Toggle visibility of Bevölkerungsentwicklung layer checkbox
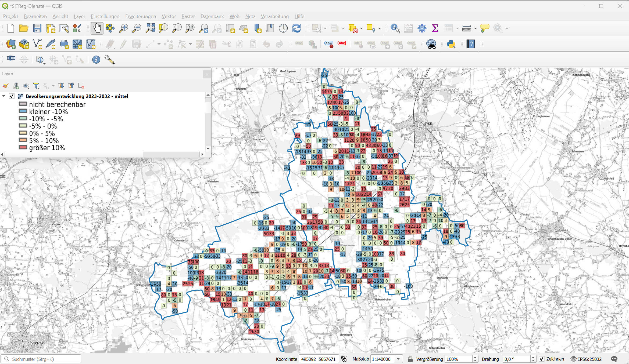 tap(12, 96)
